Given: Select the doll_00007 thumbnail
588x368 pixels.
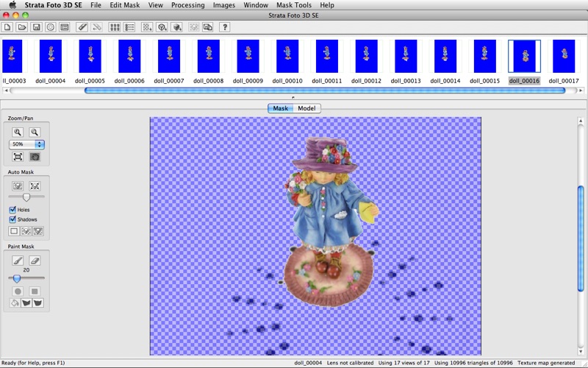Looking at the screenshot, I should (x=169, y=57).
